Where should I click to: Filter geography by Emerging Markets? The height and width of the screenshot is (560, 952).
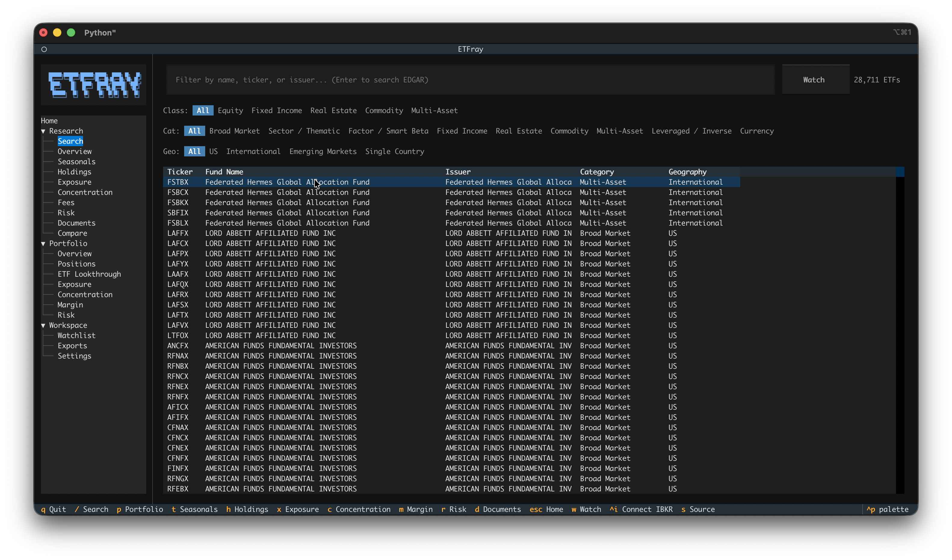323,151
